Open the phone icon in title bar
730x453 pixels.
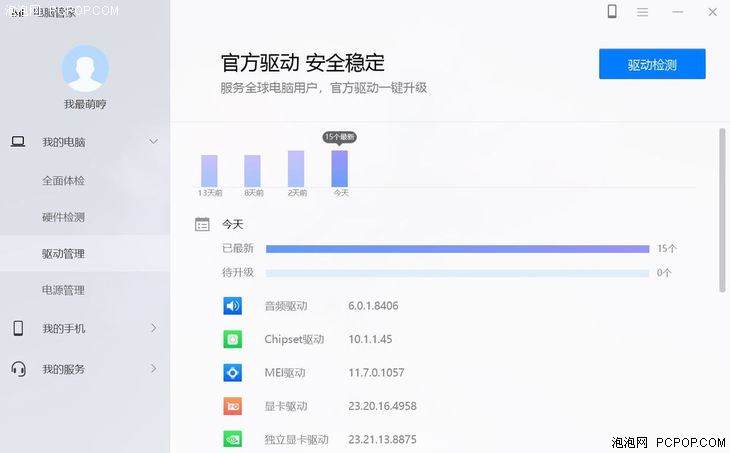tap(612, 11)
